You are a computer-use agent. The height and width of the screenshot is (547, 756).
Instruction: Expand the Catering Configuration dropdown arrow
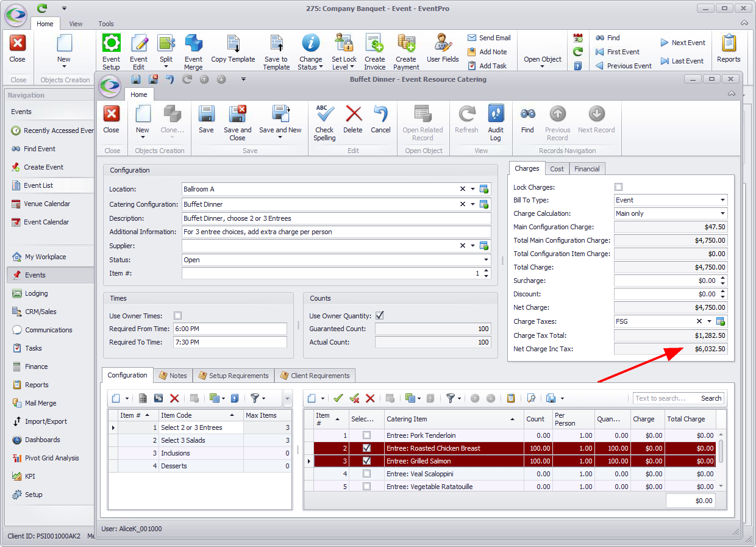click(472, 204)
